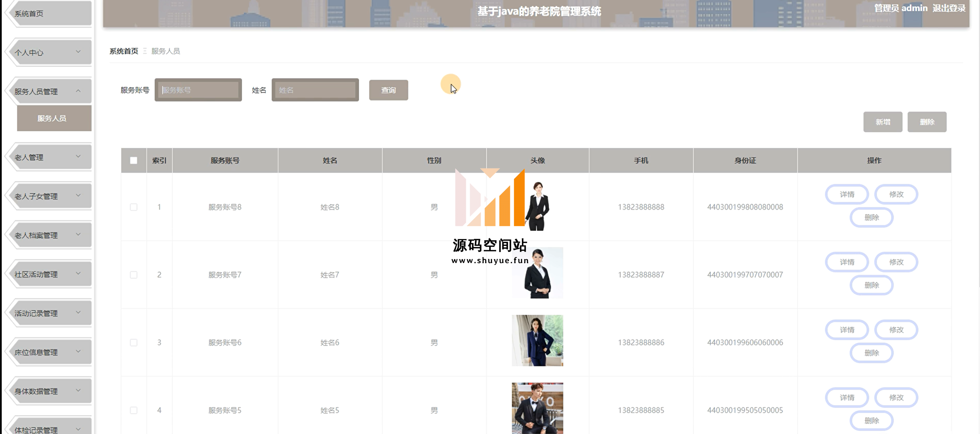Click the avatar thumbnail of 姓名7

click(537, 273)
